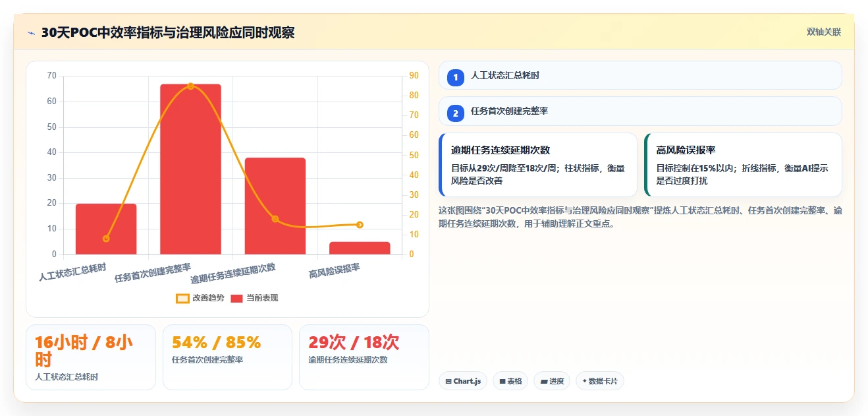Toggle the 改善趋势 legend entry
This screenshot has width=868, height=416.
[x=200, y=298]
